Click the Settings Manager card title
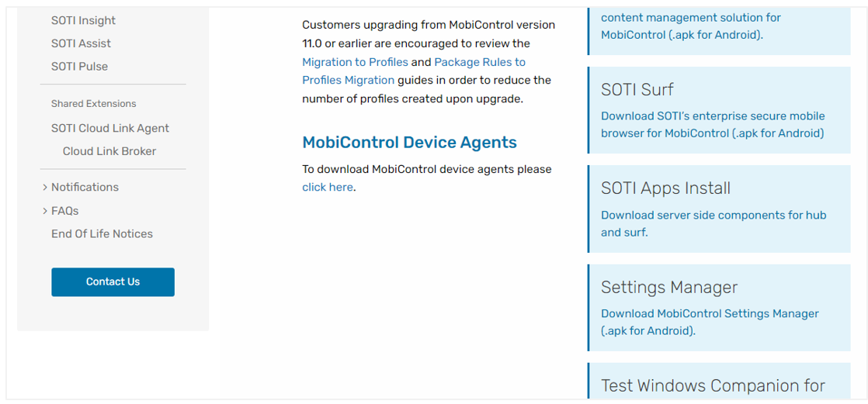 click(668, 288)
